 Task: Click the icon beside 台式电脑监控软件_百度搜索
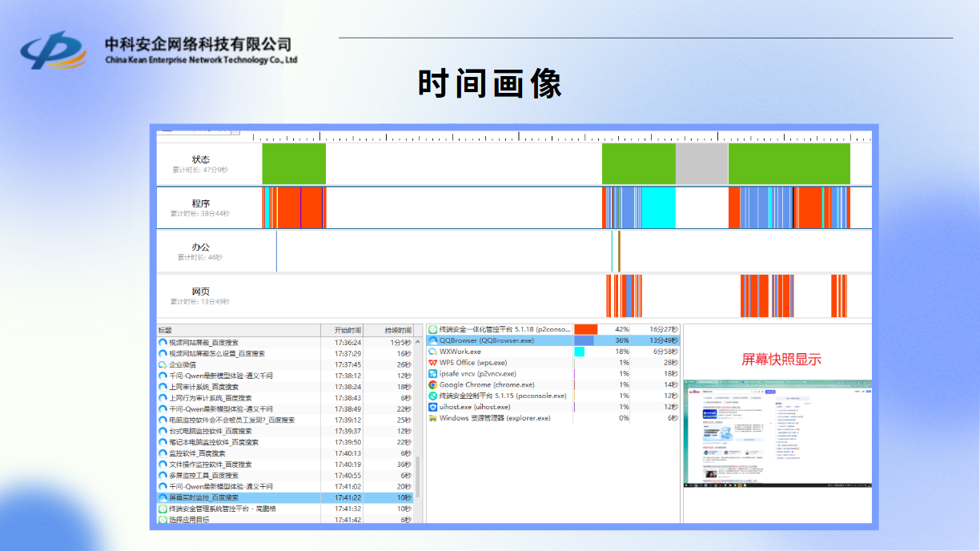tap(163, 431)
